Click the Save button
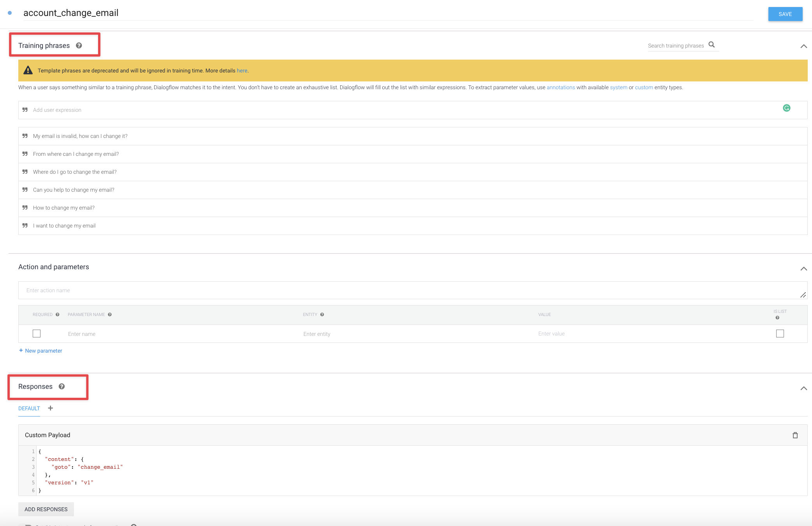Screen dimensions: 812x526 [785, 14]
